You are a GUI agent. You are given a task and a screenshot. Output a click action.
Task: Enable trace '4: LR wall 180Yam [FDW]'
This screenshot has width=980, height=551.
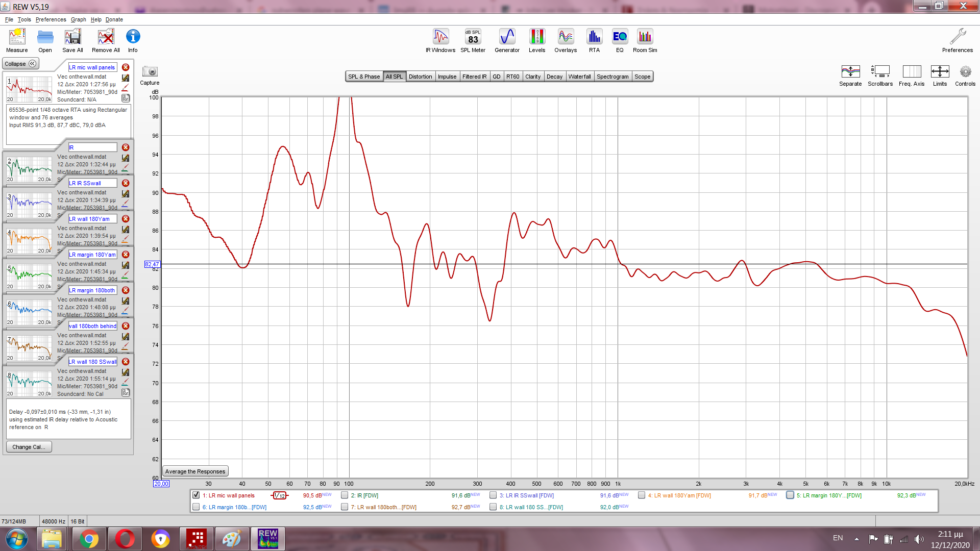coord(642,495)
